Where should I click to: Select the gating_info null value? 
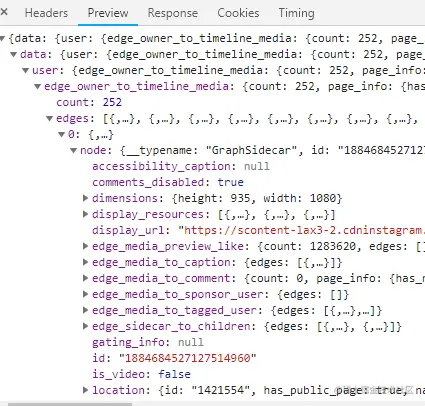coord(191,342)
